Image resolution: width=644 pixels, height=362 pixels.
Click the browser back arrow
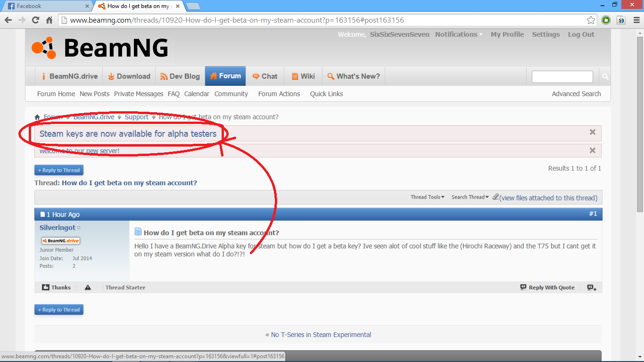[8, 20]
